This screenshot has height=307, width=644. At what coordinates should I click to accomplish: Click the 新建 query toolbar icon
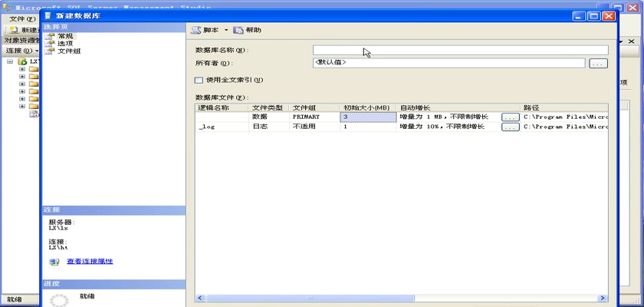tap(14, 30)
